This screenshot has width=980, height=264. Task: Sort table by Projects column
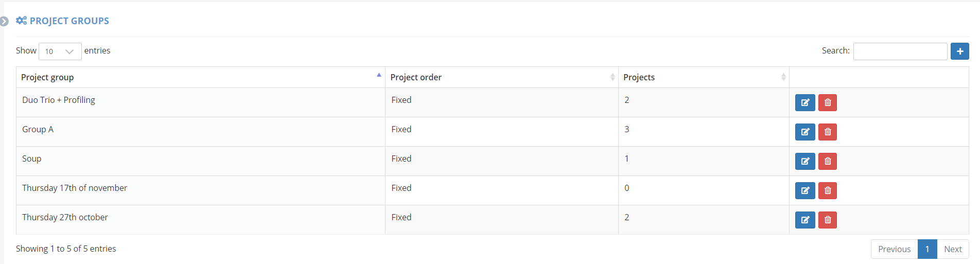click(x=704, y=77)
